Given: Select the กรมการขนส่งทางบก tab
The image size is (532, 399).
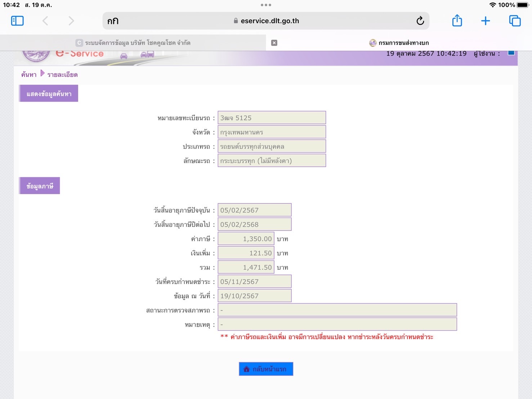Looking at the screenshot, I should pos(399,43).
